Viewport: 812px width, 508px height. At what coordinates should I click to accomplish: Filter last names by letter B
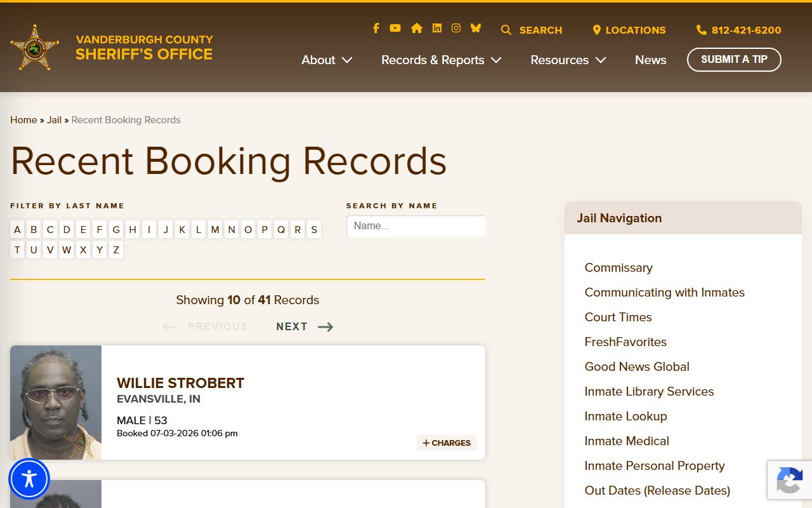click(x=34, y=230)
